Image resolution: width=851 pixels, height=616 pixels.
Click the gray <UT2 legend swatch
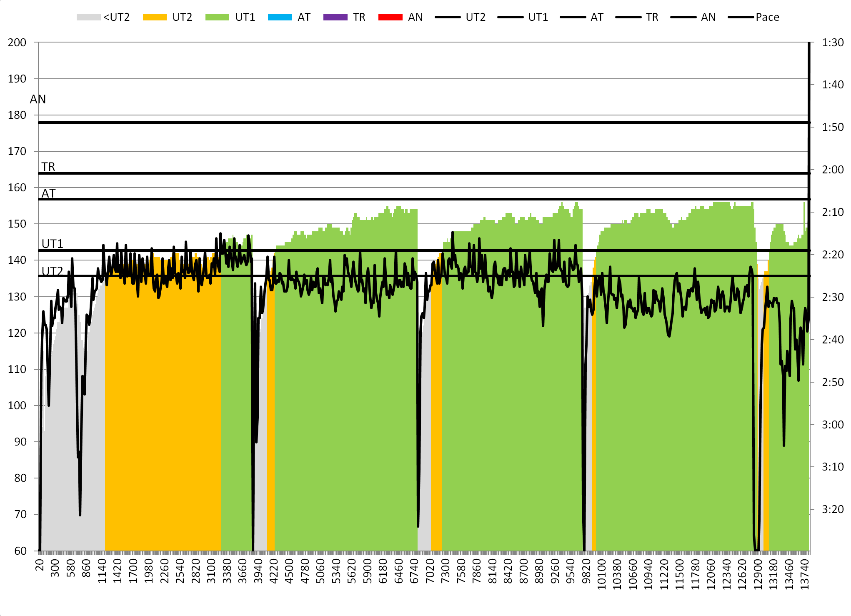(88, 17)
